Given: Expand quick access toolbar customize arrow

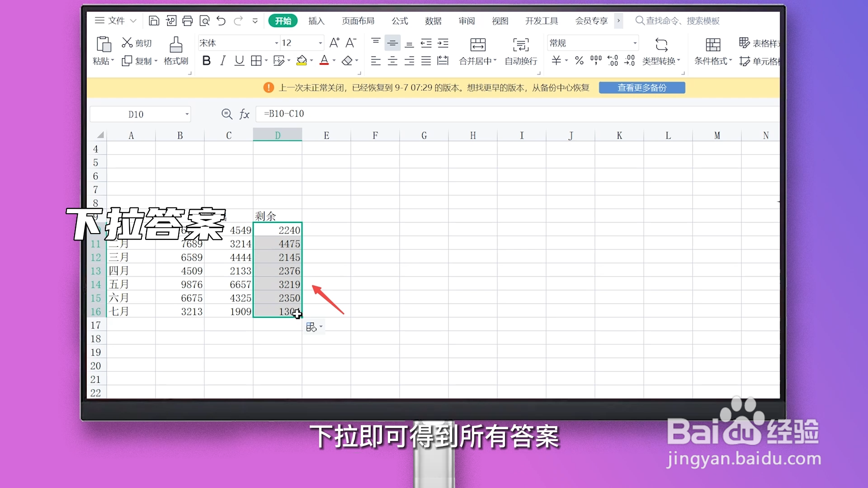Looking at the screenshot, I should pos(255,21).
